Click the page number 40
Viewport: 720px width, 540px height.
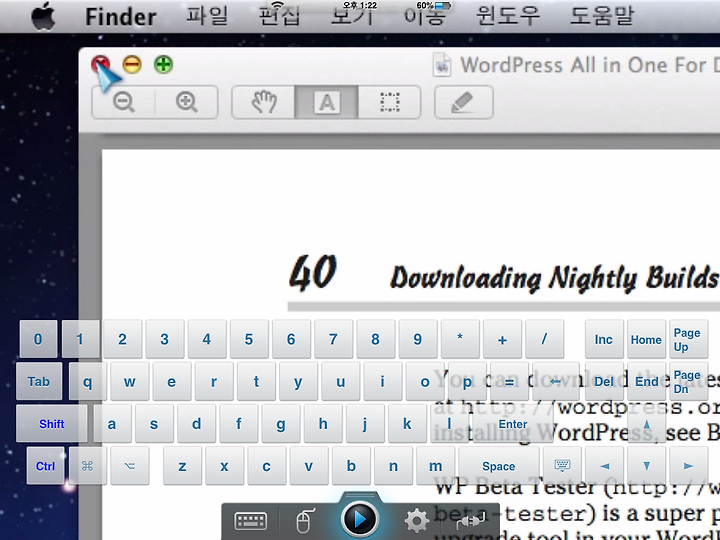[313, 272]
